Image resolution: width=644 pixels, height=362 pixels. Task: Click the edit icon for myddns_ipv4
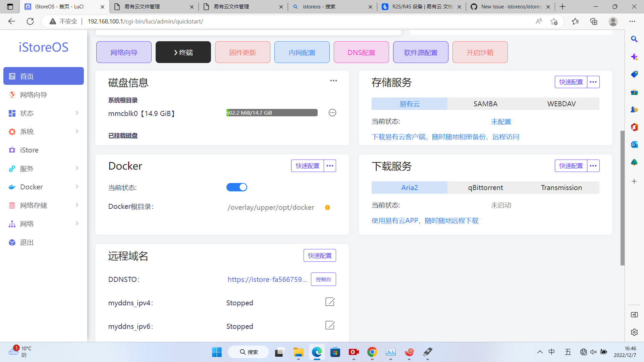tap(330, 302)
